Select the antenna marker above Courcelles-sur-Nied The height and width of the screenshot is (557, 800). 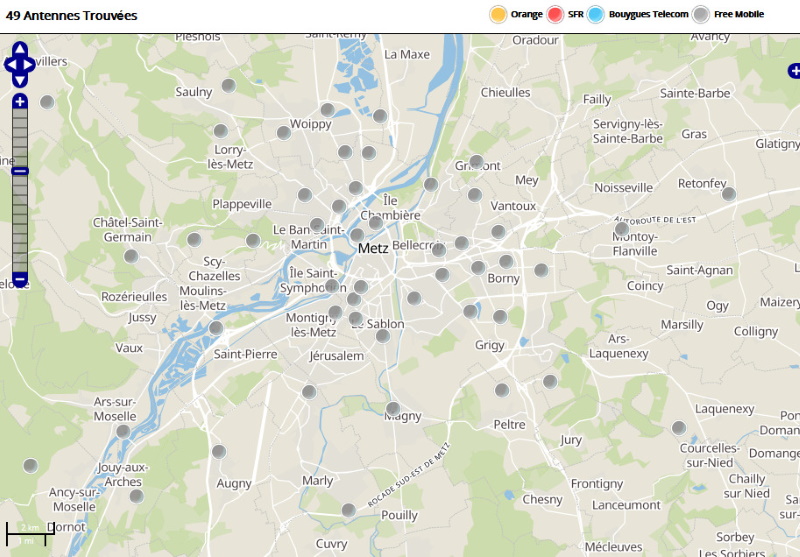coord(679,427)
